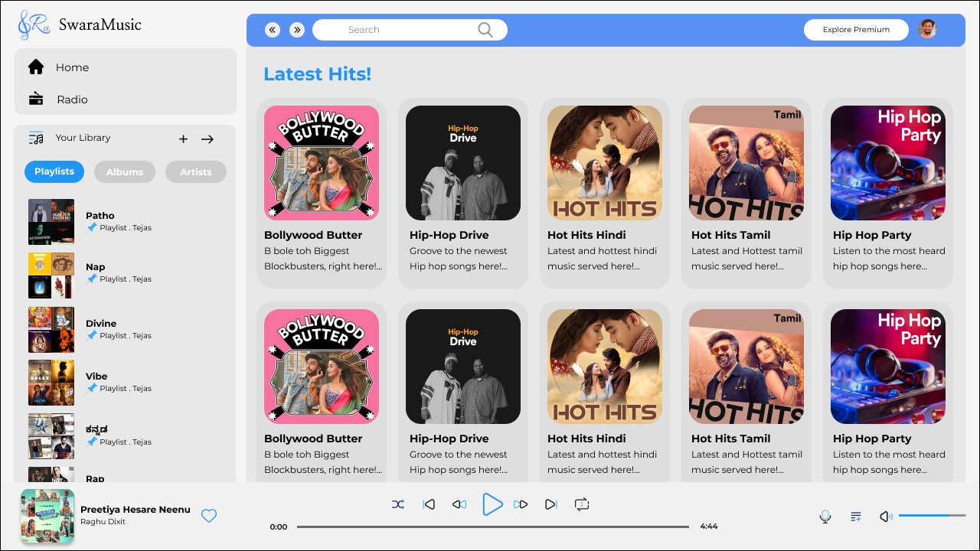Click the SwaraMusic logo icon
Viewport: 980px width, 551px height.
tap(34, 24)
